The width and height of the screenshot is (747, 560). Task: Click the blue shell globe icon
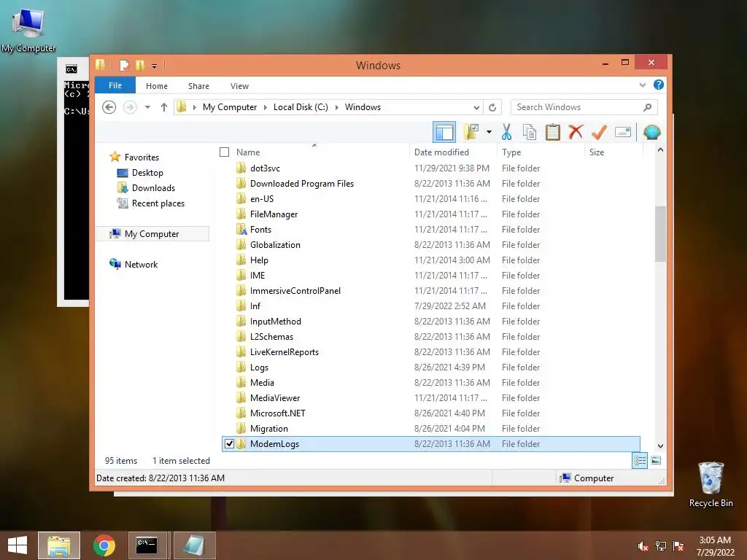coord(651,132)
